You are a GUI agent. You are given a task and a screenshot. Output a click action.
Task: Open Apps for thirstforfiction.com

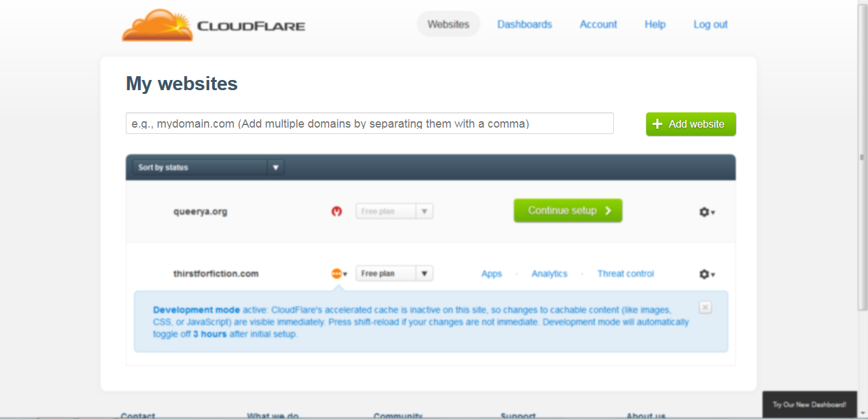click(492, 274)
